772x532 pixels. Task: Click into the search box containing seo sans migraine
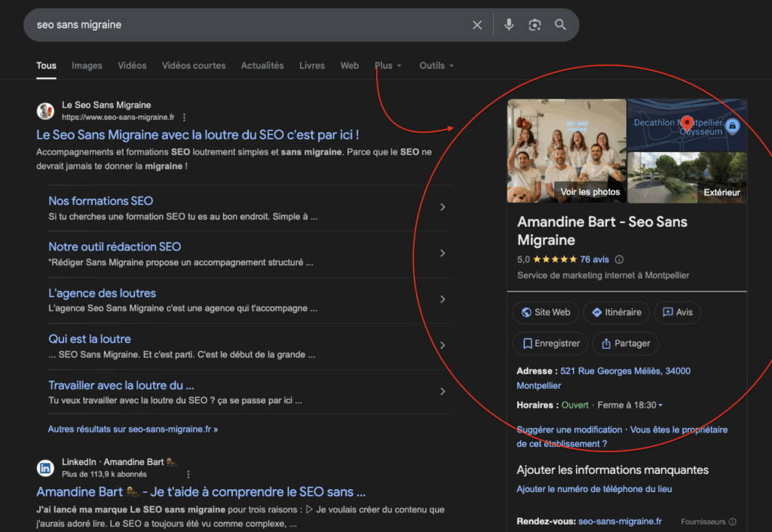(241, 25)
